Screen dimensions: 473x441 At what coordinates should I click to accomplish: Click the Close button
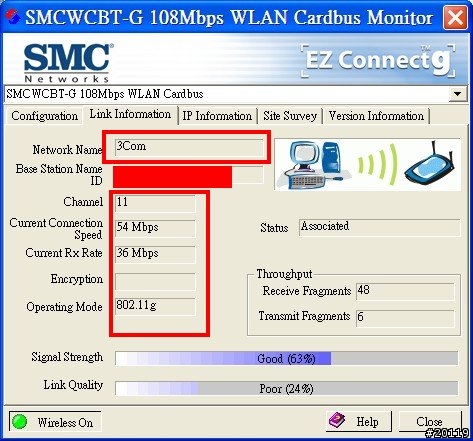pyautogui.click(x=430, y=422)
